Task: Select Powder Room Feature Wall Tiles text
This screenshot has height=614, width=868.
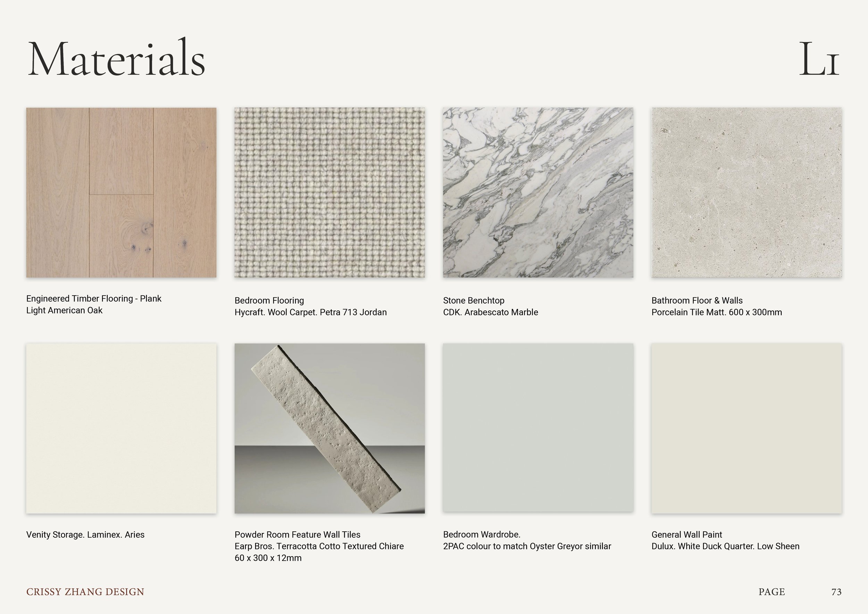Action: 297,534
